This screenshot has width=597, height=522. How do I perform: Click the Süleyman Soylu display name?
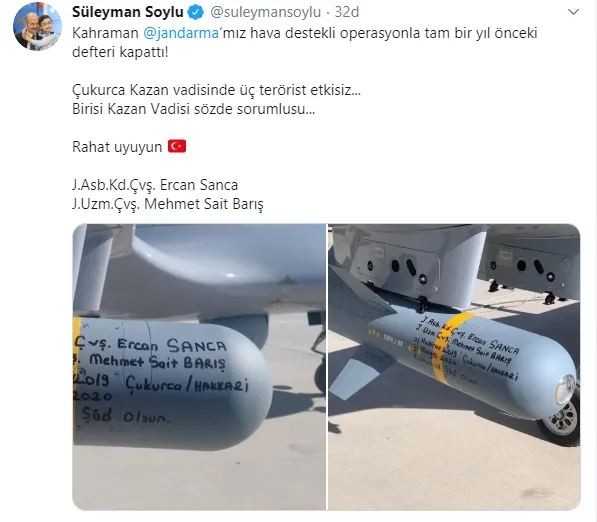[128, 12]
